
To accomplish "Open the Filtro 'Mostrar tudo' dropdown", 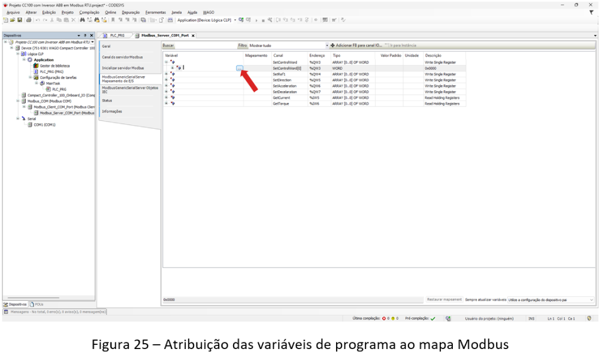I will (327, 45).
